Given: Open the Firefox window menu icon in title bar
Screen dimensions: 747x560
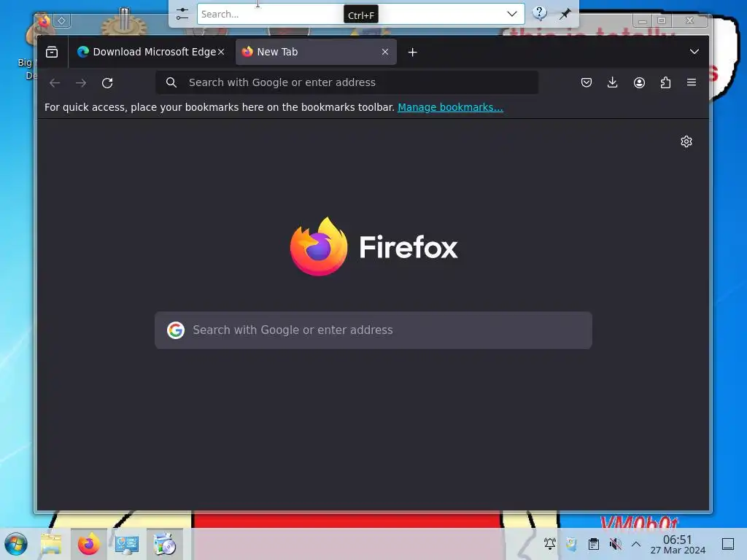Looking at the screenshot, I should pos(44,20).
